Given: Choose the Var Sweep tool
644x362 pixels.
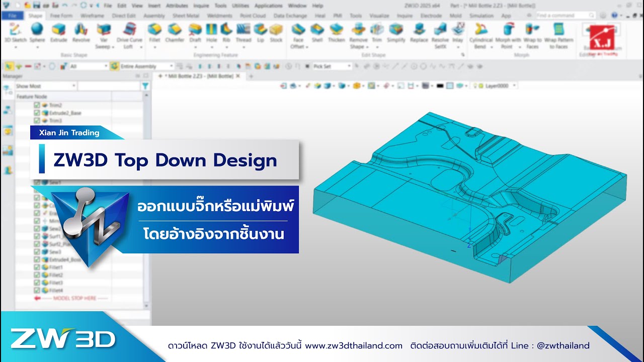Looking at the screenshot, I should (x=104, y=35).
